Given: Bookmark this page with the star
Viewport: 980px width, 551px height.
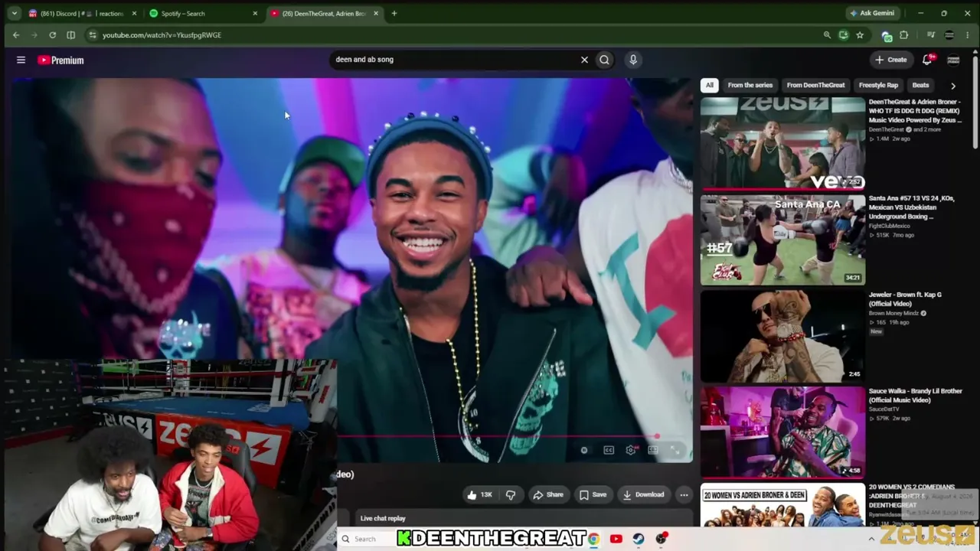Looking at the screenshot, I should tap(860, 35).
